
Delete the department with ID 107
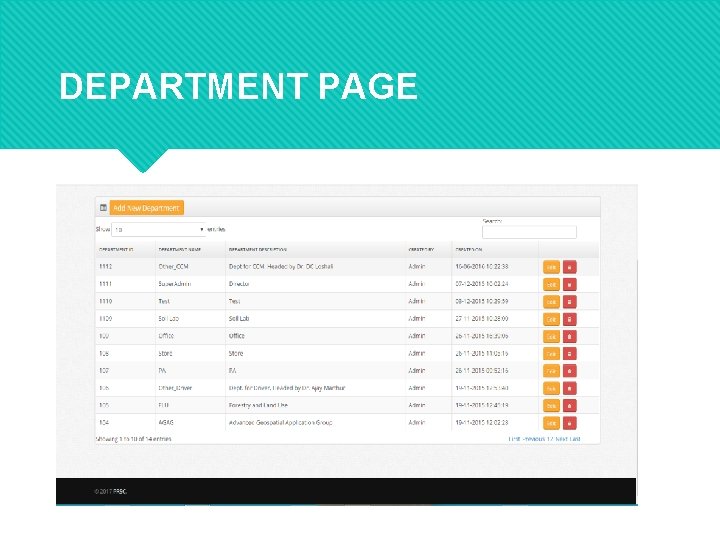click(x=569, y=371)
